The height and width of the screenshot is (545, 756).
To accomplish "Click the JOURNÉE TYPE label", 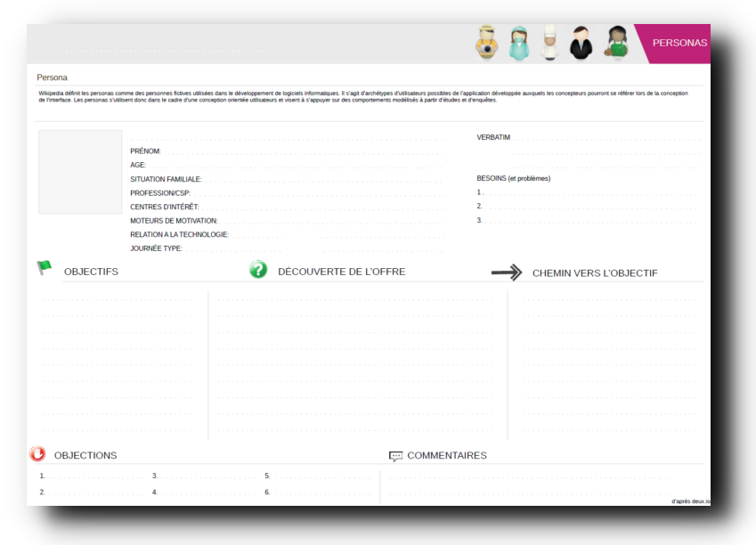I will point(156,248).
